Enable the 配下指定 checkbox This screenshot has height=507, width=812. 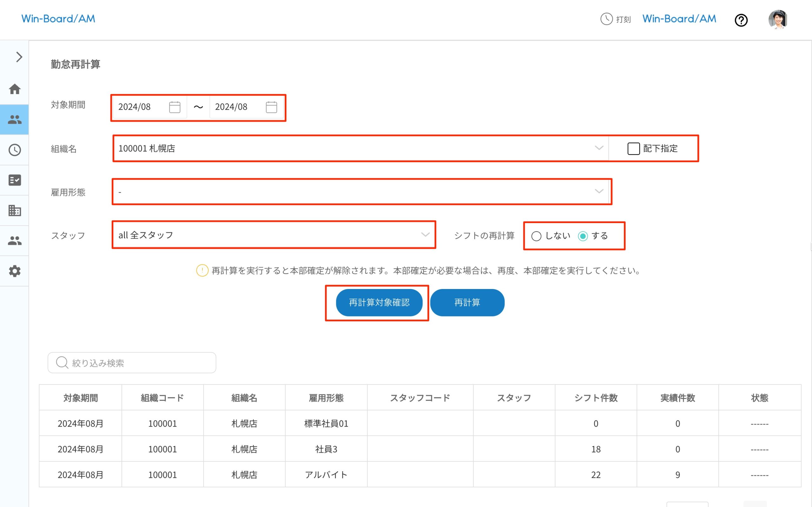633,149
